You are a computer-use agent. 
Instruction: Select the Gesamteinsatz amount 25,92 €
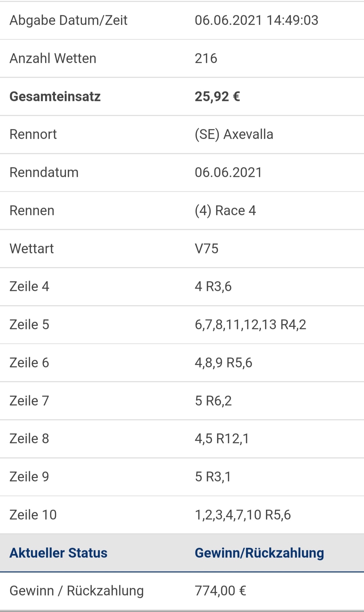coord(217,96)
